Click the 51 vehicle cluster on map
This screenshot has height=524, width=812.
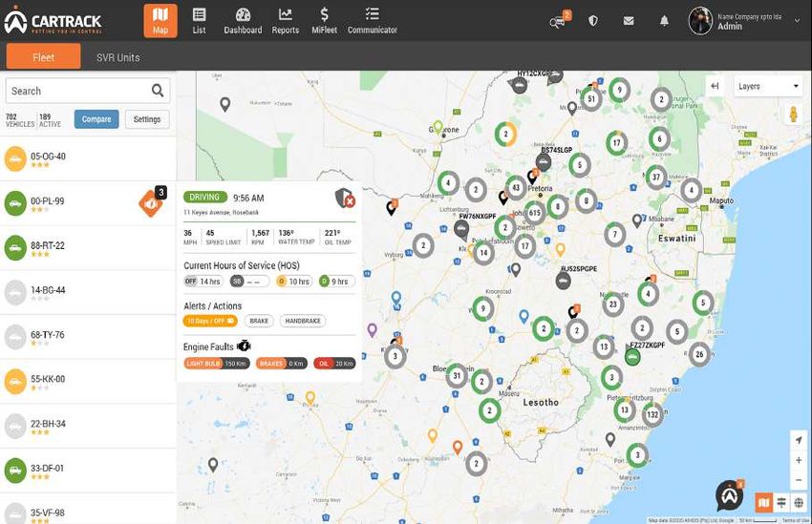pyautogui.click(x=591, y=99)
